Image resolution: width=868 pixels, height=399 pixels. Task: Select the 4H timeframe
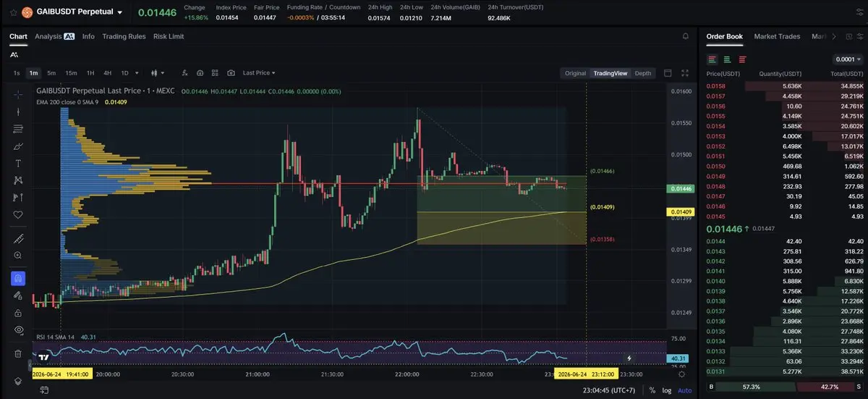(107, 73)
